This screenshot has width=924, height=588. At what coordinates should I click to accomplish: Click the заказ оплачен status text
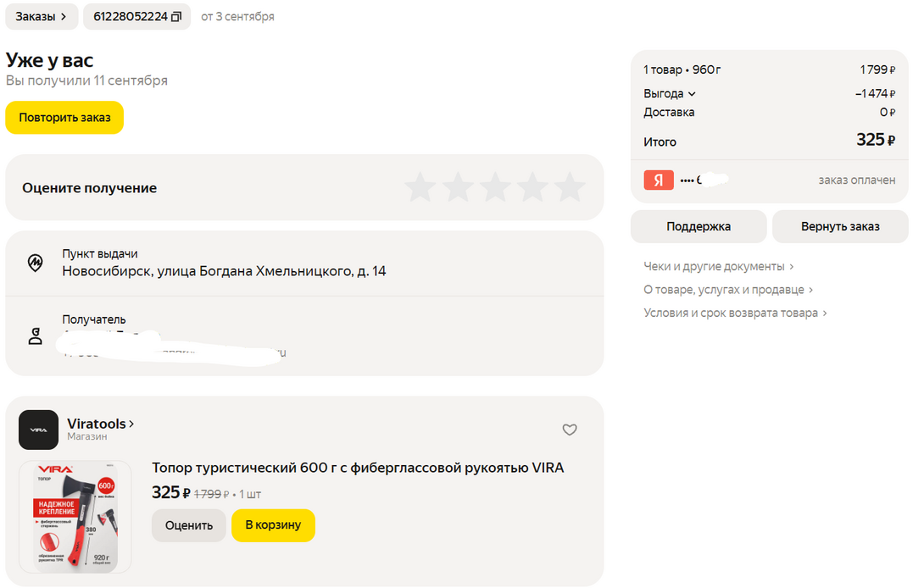pyautogui.click(x=857, y=180)
